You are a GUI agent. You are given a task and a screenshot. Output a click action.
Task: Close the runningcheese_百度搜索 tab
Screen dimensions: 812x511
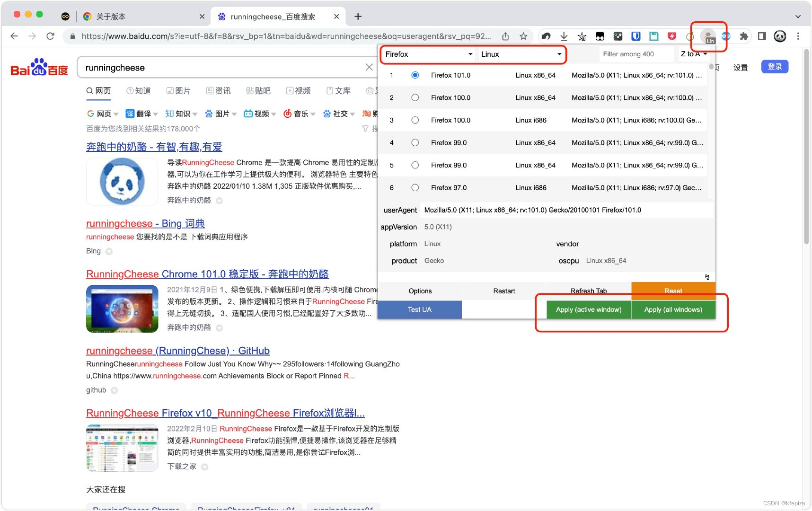pyautogui.click(x=336, y=17)
